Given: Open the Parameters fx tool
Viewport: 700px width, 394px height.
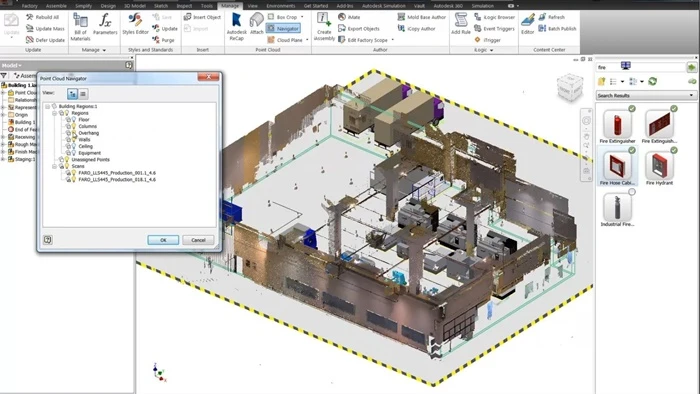Looking at the screenshot, I should pos(105,24).
